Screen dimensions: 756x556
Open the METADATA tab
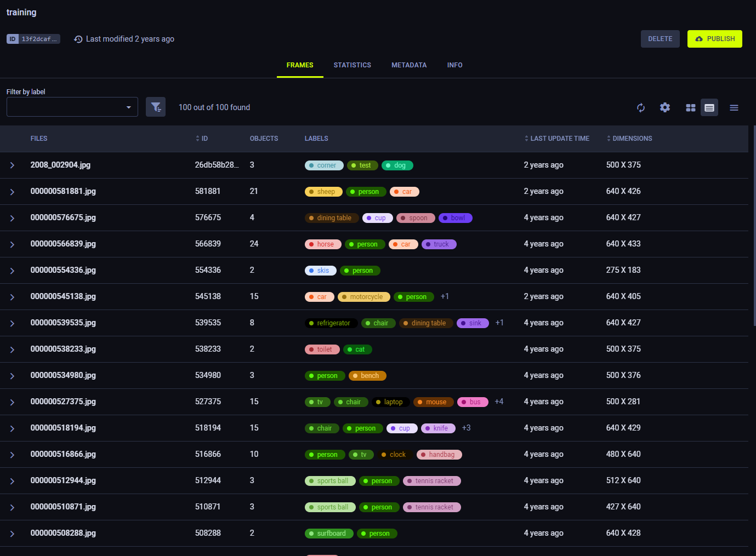point(409,65)
